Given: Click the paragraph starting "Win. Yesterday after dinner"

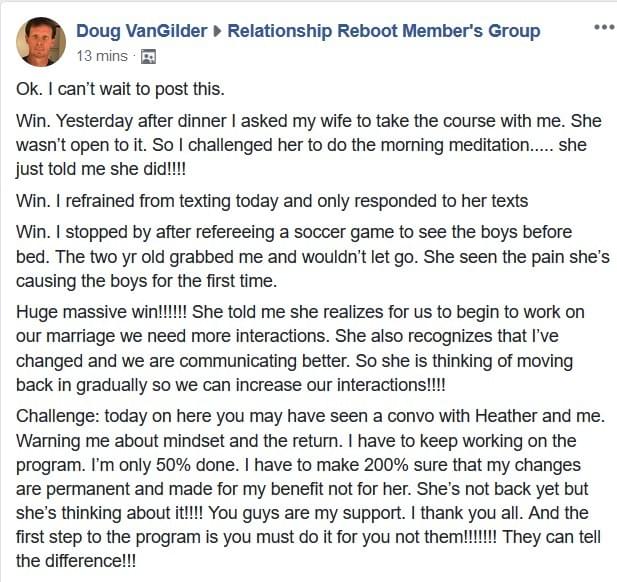Looking at the screenshot, I should (308, 145).
